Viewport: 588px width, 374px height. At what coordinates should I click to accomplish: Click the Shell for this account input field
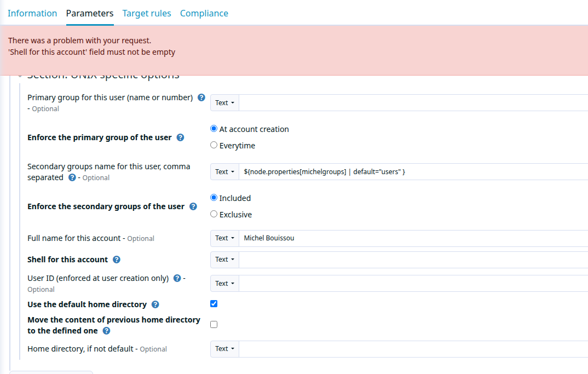pyautogui.click(x=413, y=260)
